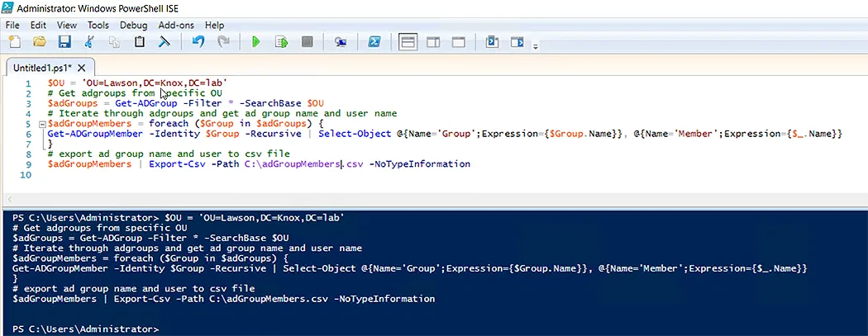Click the Start PowerShell.exe icon
This screenshot has height=336, width=868.
click(x=374, y=42)
